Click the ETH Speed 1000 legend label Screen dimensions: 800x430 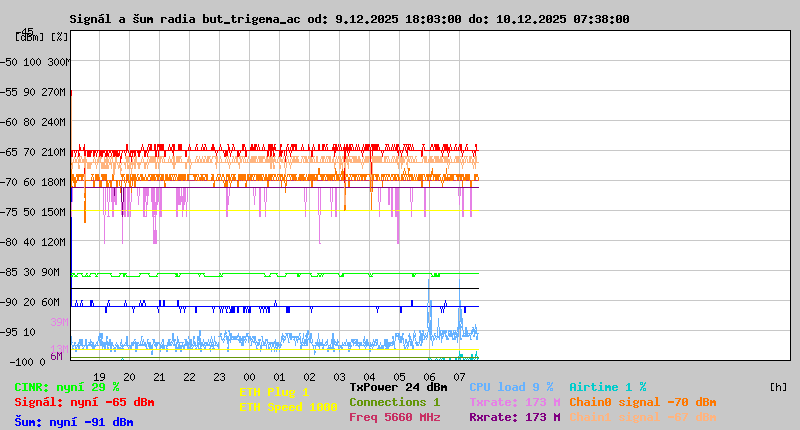pyautogui.click(x=288, y=407)
